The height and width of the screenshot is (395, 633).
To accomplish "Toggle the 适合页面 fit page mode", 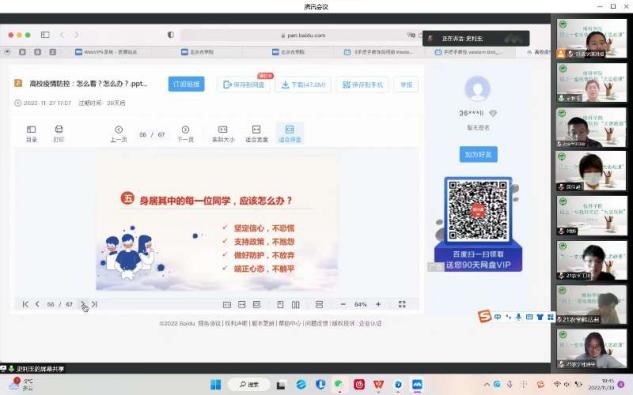I will (290, 133).
